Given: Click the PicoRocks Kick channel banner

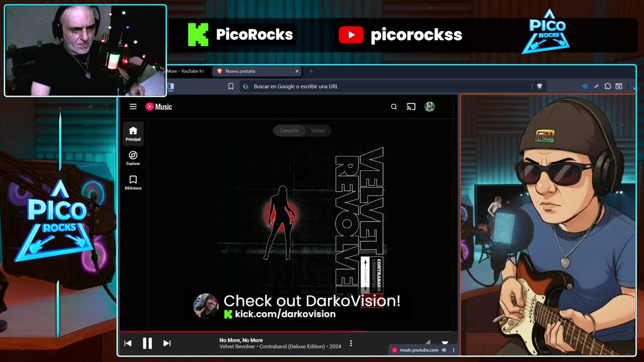Looking at the screenshot, I should click(x=240, y=35).
